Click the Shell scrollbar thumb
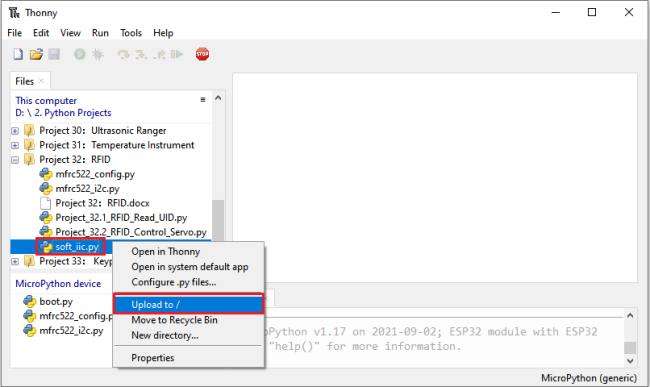 coord(630,348)
